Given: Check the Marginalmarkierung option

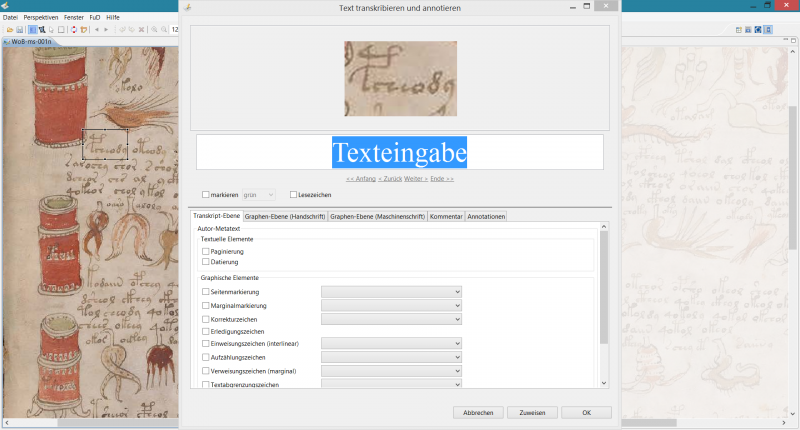Looking at the screenshot, I should (x=206, y=306).
